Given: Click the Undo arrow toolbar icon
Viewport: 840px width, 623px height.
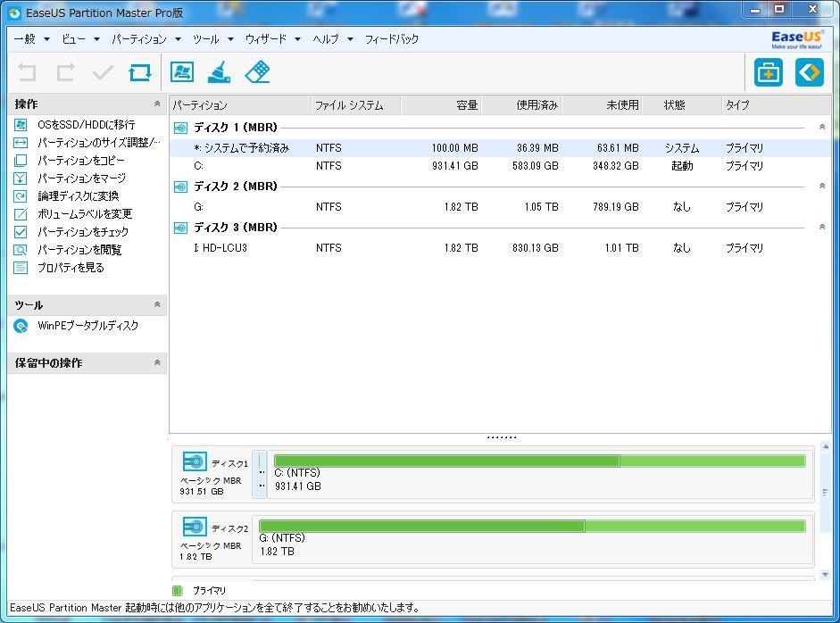Looking at the screenshot, I should tap(27, 72).
